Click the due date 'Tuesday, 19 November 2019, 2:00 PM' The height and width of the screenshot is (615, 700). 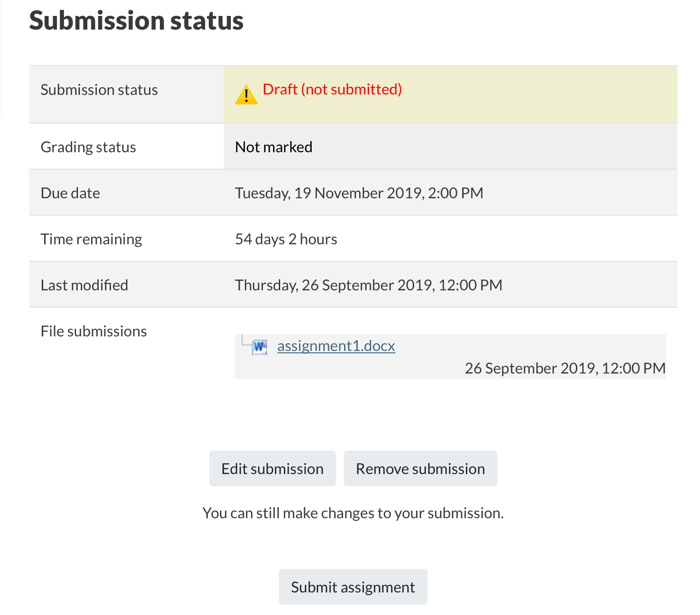point(359,193)
